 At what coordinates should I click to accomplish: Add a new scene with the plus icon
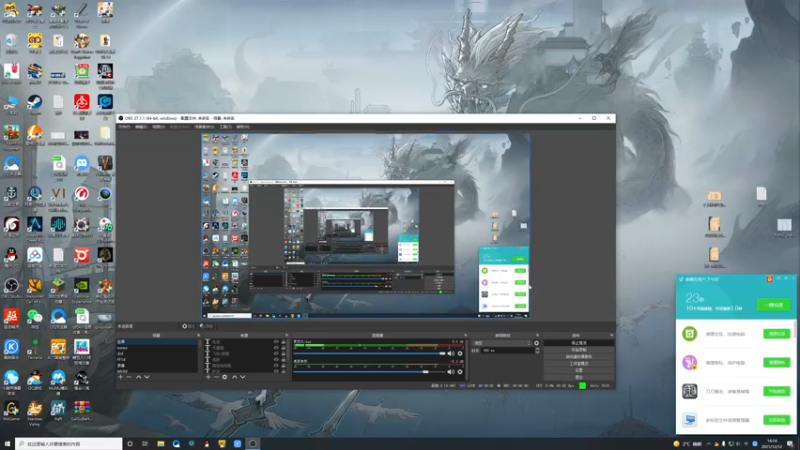(x=120, y=377)
